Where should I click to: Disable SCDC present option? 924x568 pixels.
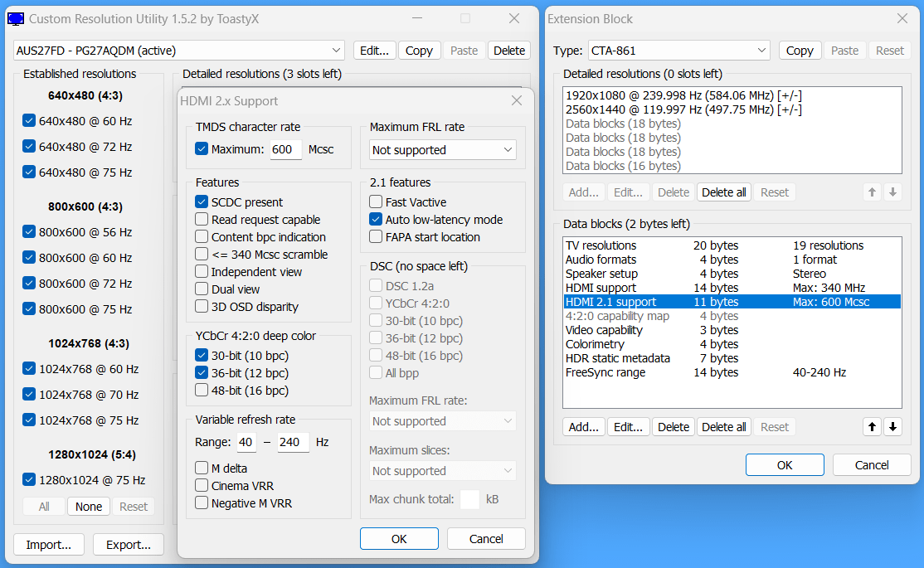tap(202, 202)
